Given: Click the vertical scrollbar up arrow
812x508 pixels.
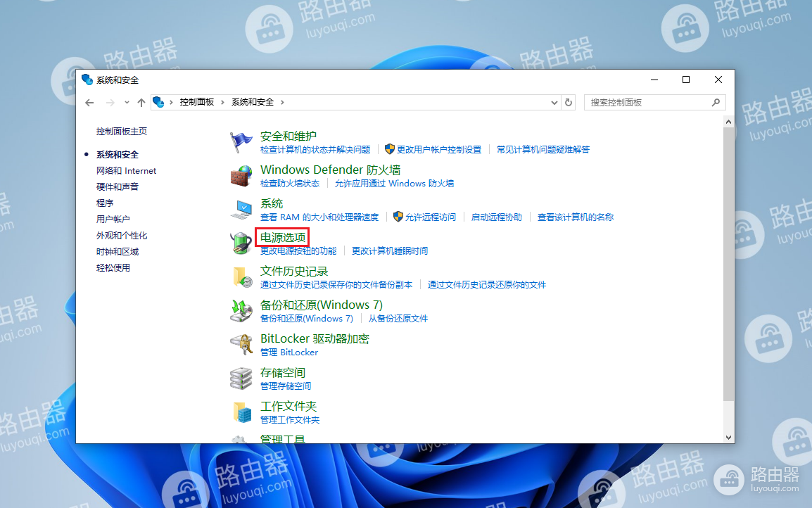Looking at the screenshot, I should tap(729, 122).
